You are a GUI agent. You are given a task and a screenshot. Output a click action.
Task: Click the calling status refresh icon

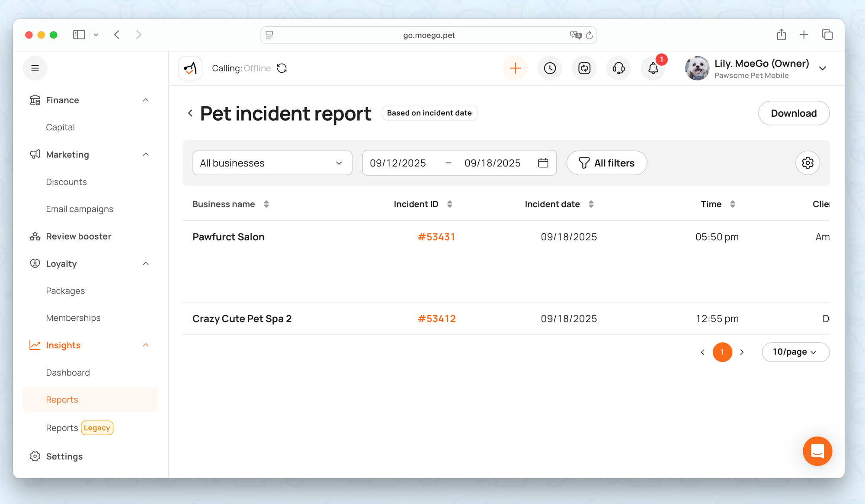282,68
